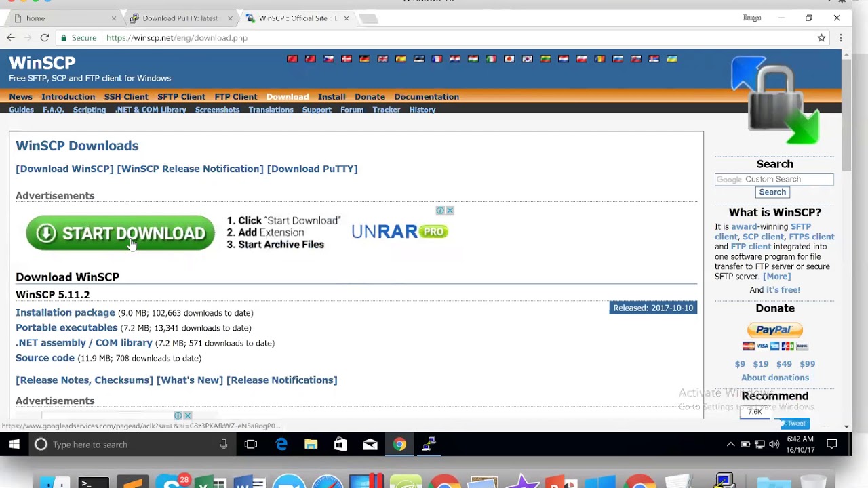Donate $19 via sidebar link

point(761,364)
